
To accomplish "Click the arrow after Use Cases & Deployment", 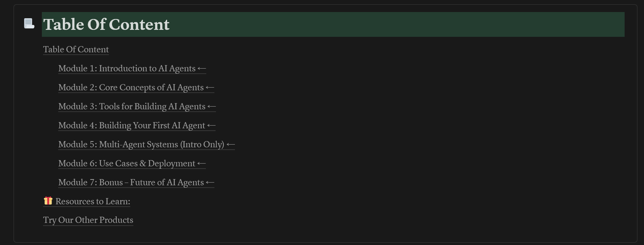I will coord(201,164).
